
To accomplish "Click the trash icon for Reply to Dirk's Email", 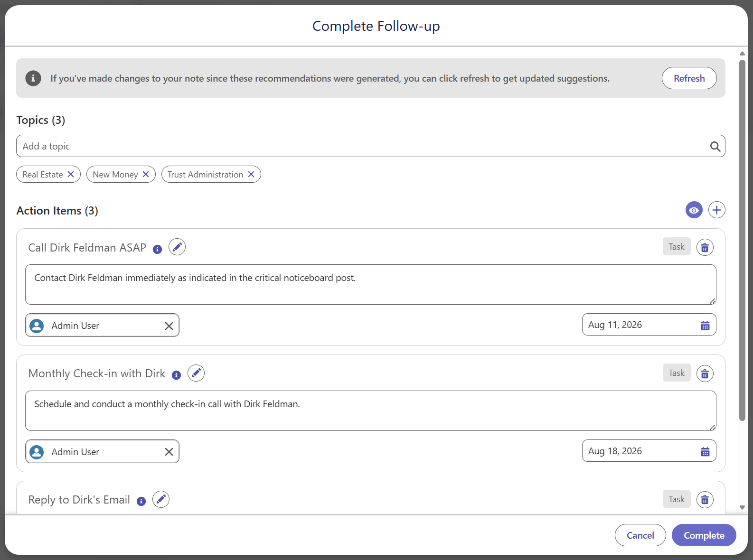I will tap(705, 500).
